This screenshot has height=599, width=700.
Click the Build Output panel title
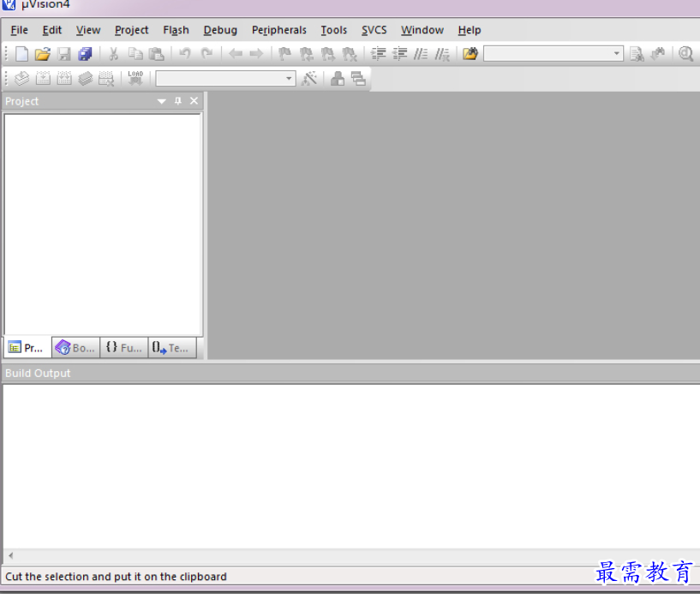coord(38,373)
